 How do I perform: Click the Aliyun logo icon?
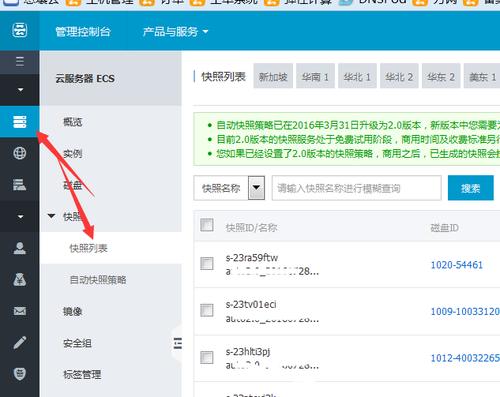[x=20, y=30]
